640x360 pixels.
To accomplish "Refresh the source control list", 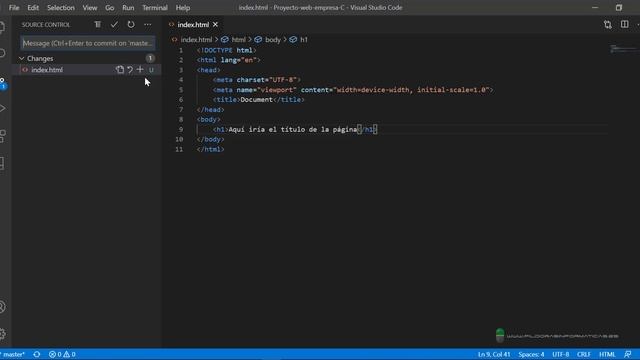I will point(131,24).
